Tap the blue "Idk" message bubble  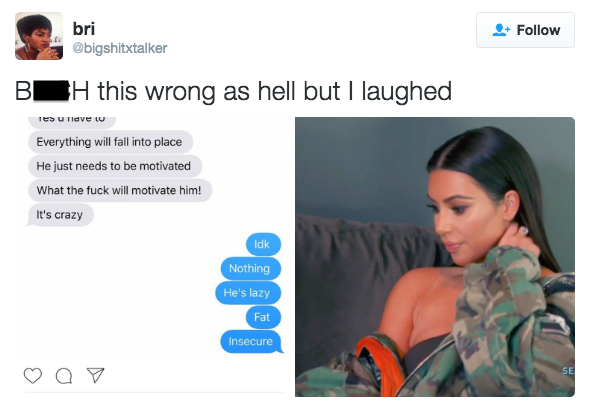pos(263,244)
